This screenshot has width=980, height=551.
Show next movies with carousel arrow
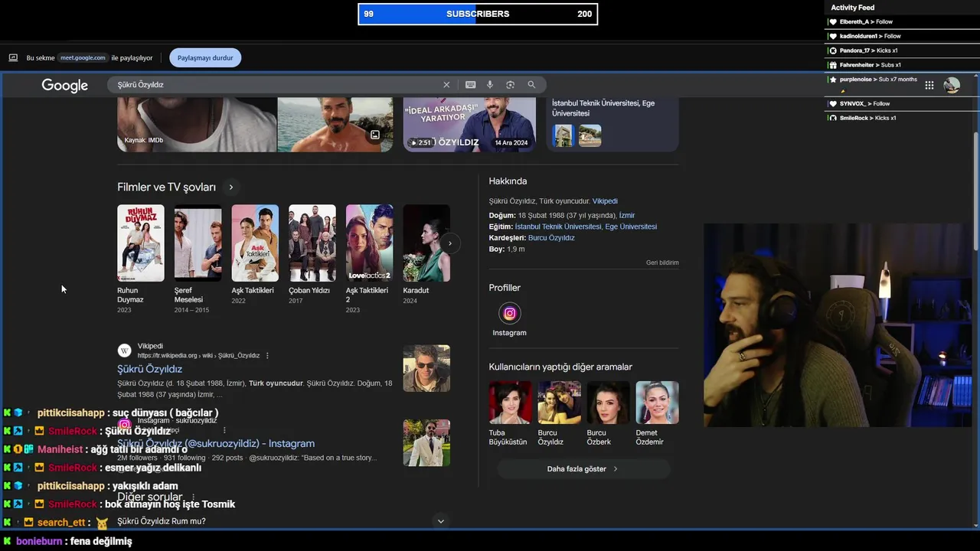450,243
